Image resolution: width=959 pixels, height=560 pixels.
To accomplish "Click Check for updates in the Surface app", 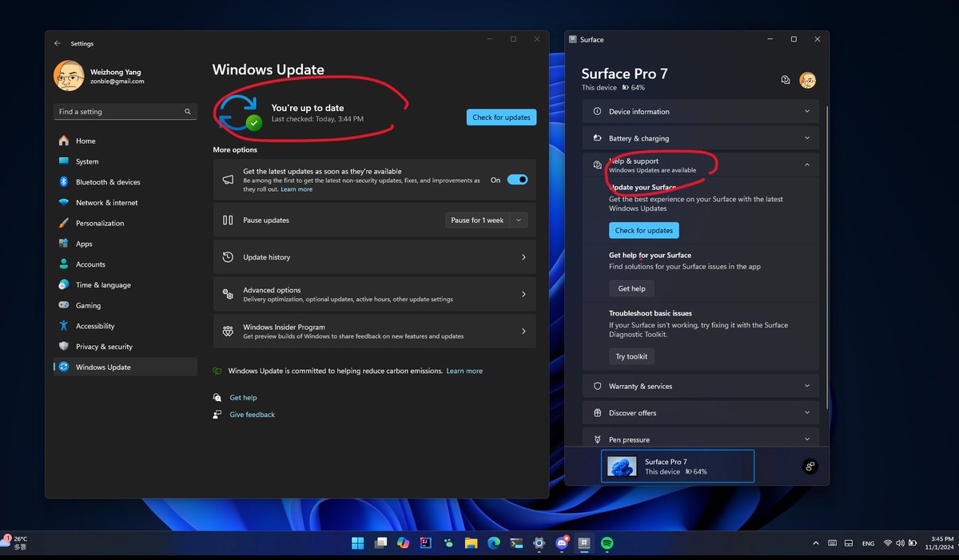I will pos(644,230).
